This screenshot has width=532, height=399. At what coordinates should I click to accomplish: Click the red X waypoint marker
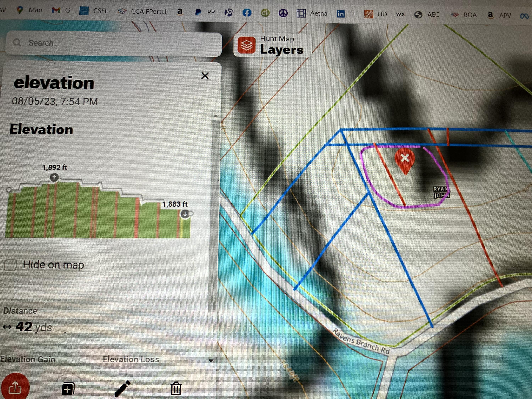[405, 159]
